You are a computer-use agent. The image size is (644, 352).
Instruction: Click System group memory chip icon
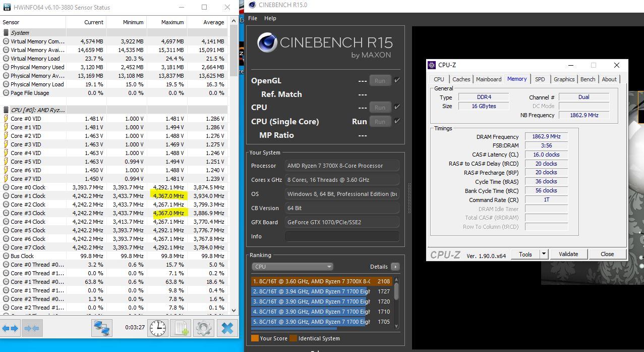coord(6,33)
